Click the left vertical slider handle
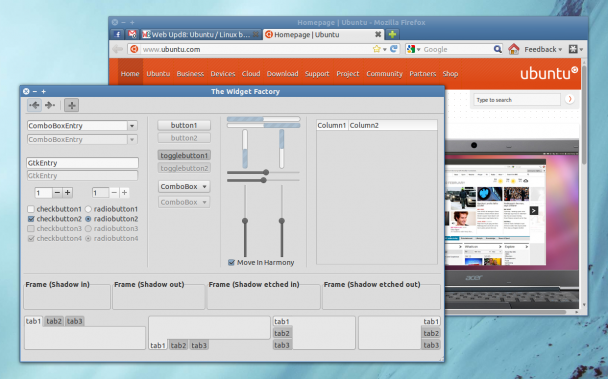This screenshot has height=379, width=608. (x=245, y=221)
